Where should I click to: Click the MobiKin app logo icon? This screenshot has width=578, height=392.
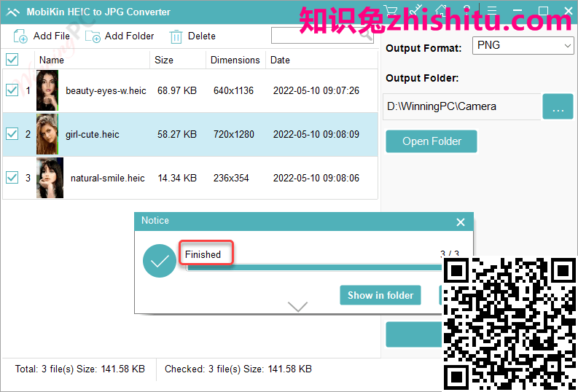pyautogui.click(x=12, y=12)
